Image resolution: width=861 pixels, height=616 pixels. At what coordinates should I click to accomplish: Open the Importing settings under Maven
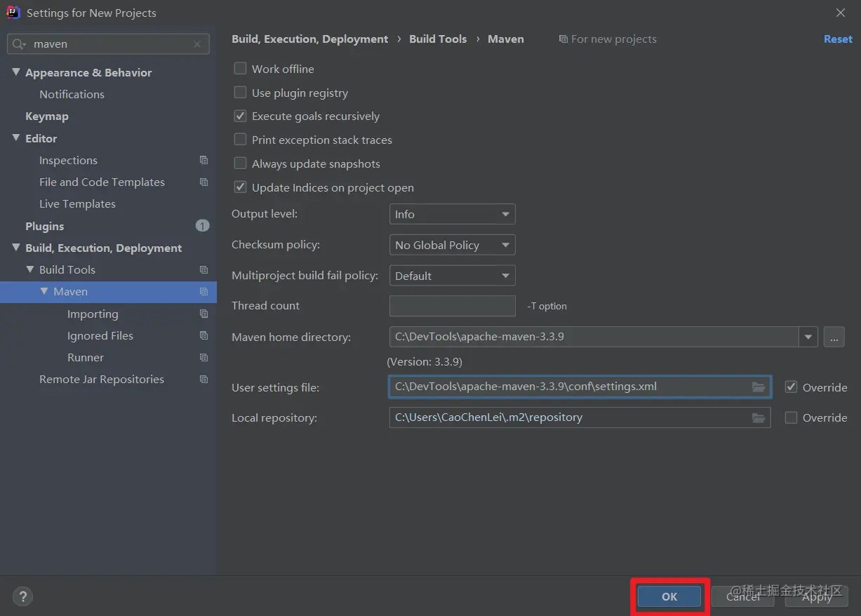[x=93, y=314]
